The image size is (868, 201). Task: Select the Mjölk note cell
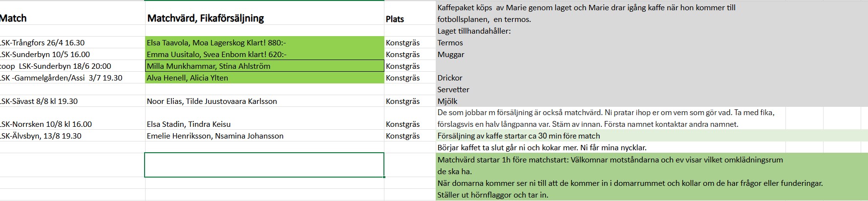click(447, 101)
